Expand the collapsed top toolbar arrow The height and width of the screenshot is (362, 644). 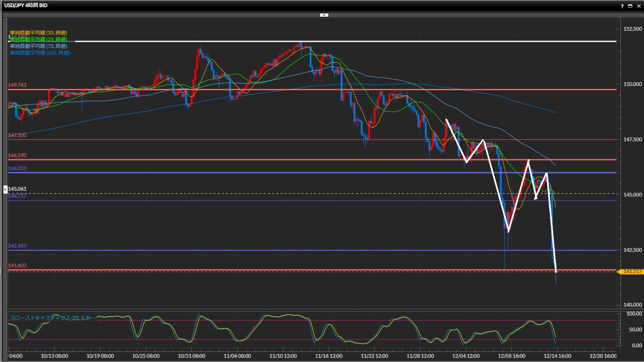(324, 15)
